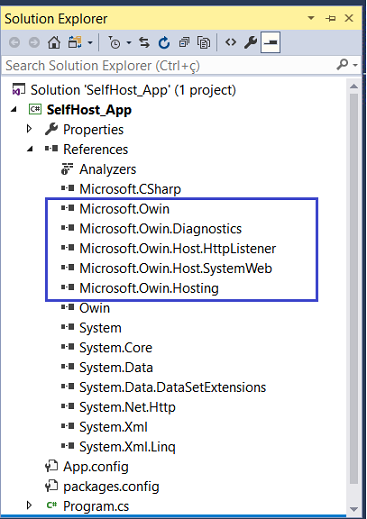Expand the Properties node
Screen dimensions: 367x519
coord(29,129)
